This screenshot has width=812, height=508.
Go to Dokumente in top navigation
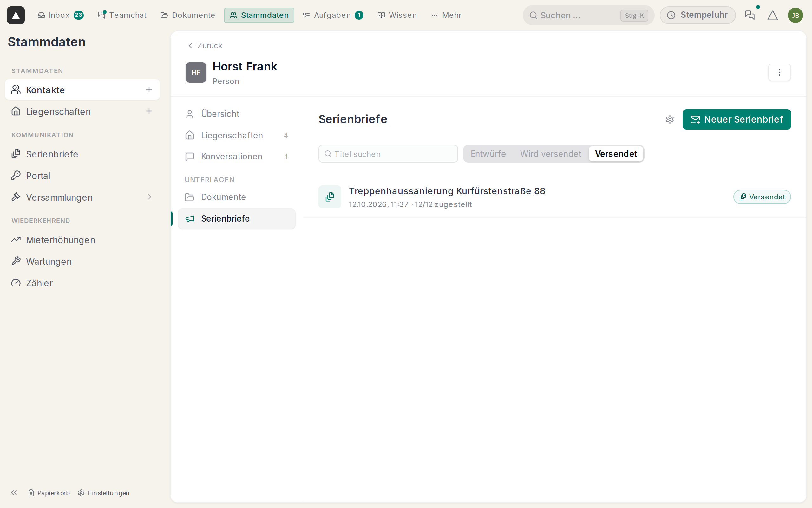(x=188, y=15)
